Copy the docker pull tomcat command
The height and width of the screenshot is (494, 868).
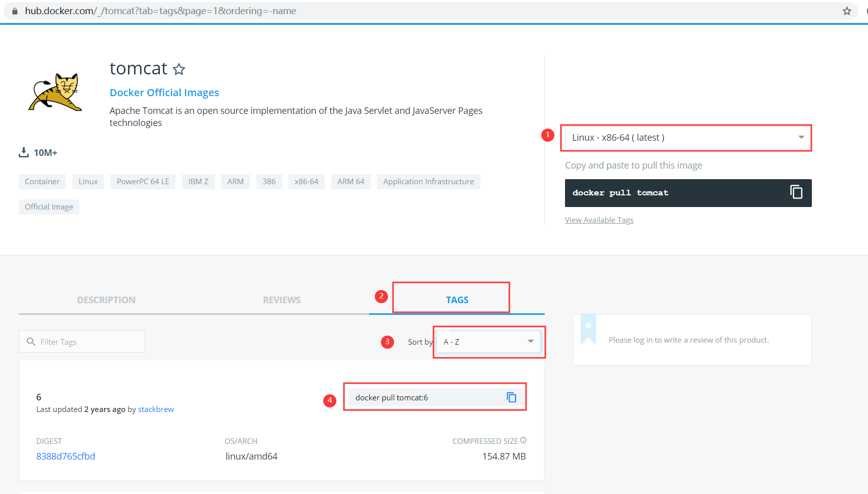(x=796, y=192)
